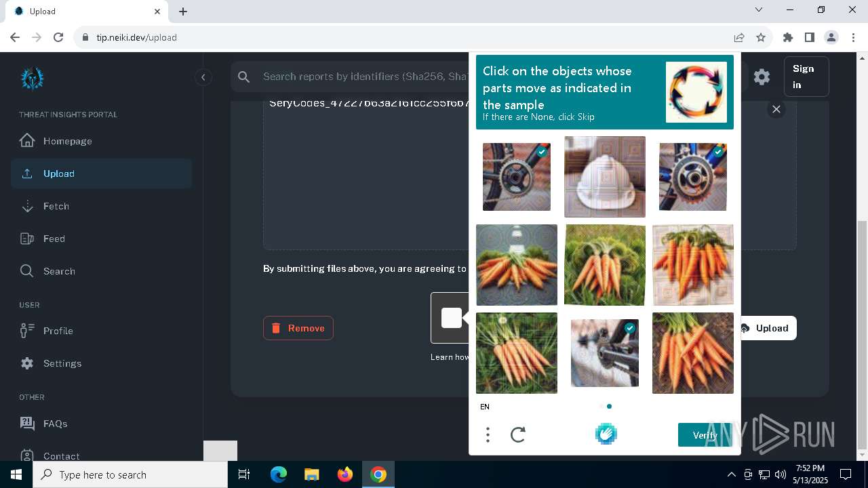This screenshot has width=868, height=488.
Task: Click the taskbar search box
Action: (x=130, y=474)
